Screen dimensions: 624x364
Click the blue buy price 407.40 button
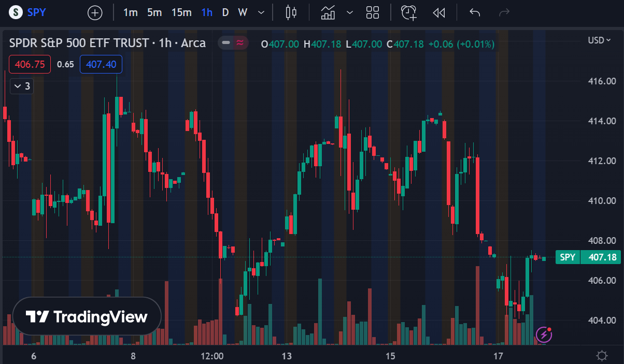[x=101, y=64]
